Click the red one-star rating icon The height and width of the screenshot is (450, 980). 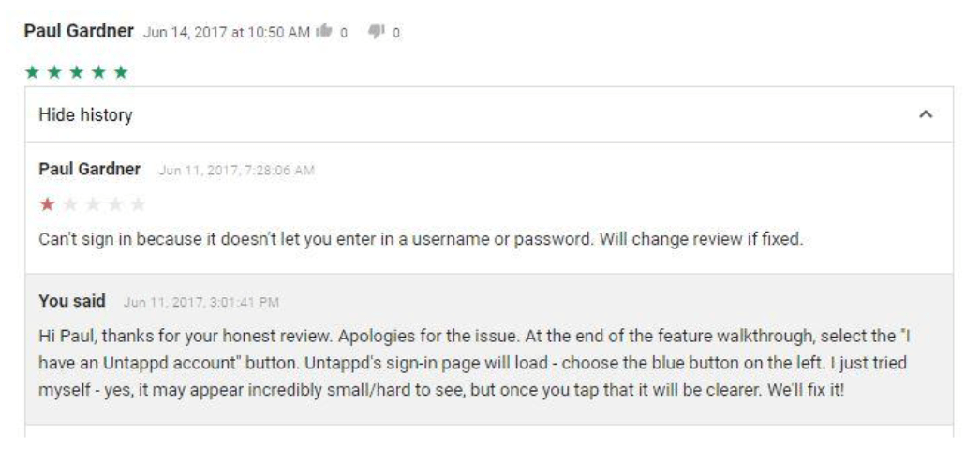47,204
